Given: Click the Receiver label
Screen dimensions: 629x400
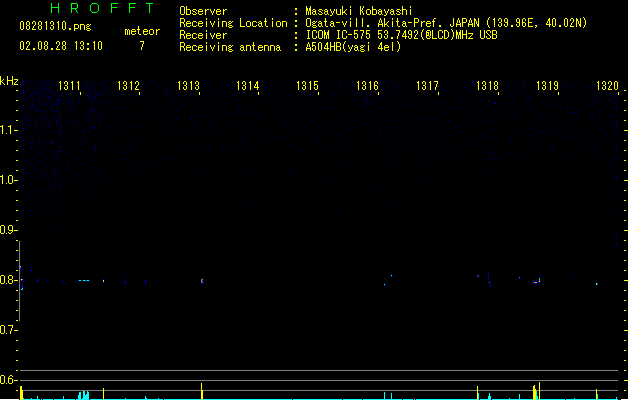Looking at the screenshot, I should [x=203, y=35].
